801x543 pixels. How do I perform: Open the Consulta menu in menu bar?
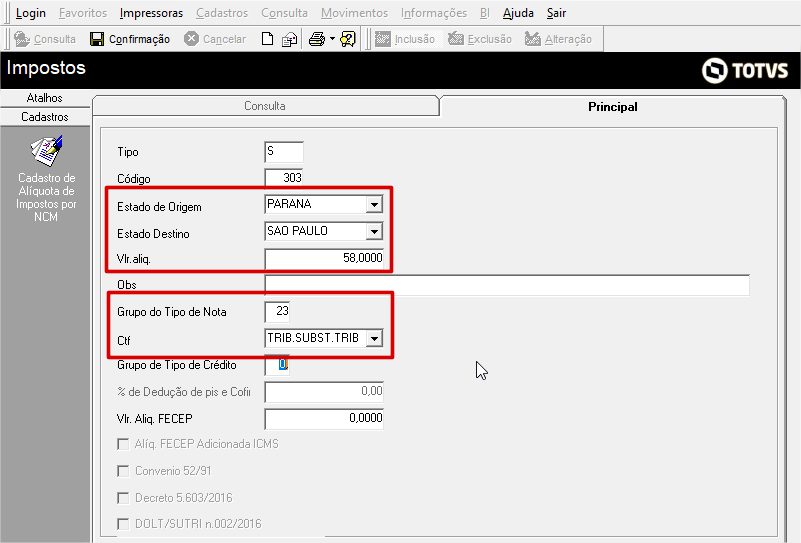(x=284, y=13)
